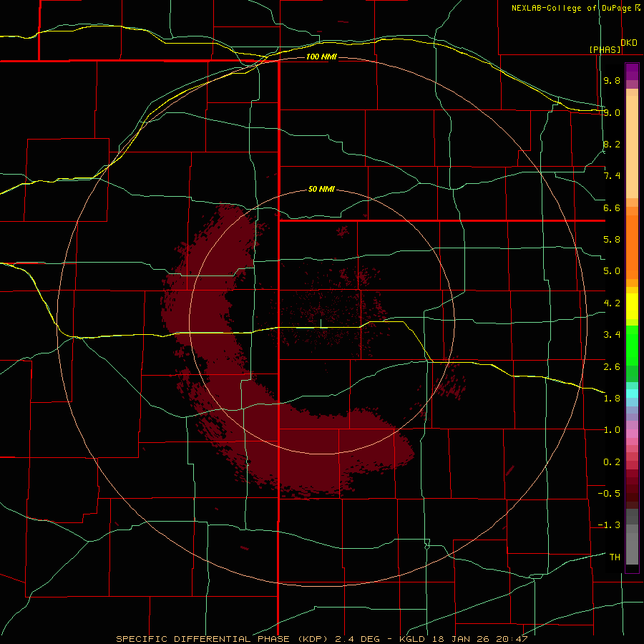Click the 100 NMI range ring label

click(x=321, y=57)
